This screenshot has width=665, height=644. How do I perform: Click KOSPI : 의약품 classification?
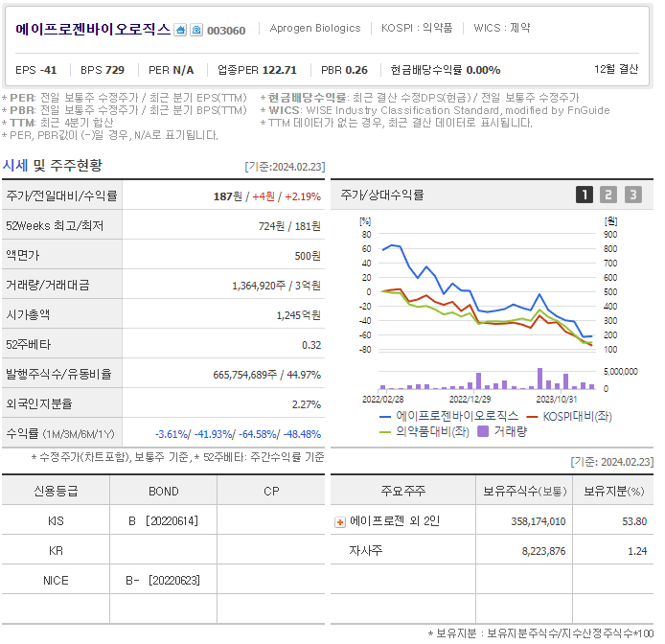pos(417,28)
